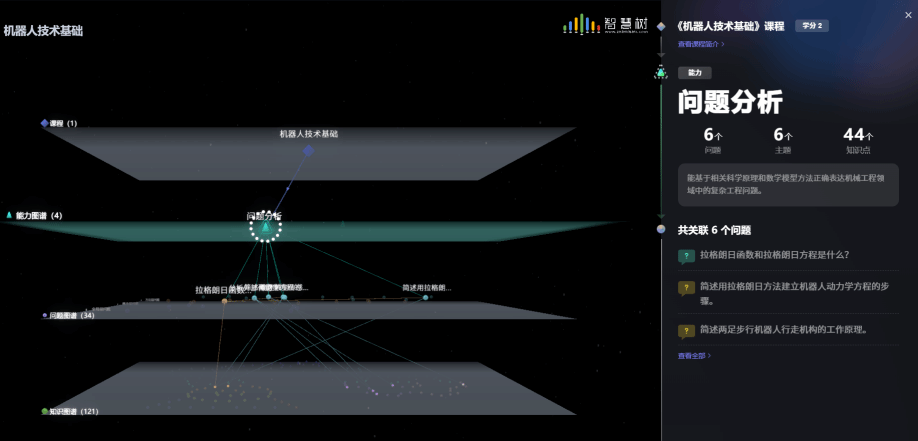
Task: Click the question mark icon beside 拉格朗日函数 question
Action: pyautogui.click(x=686, y=255)
